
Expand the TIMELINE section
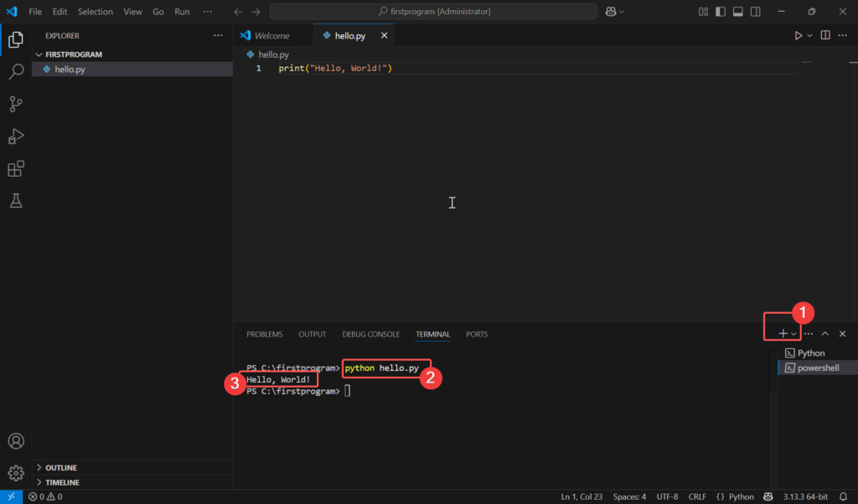[x=133, y=483]
